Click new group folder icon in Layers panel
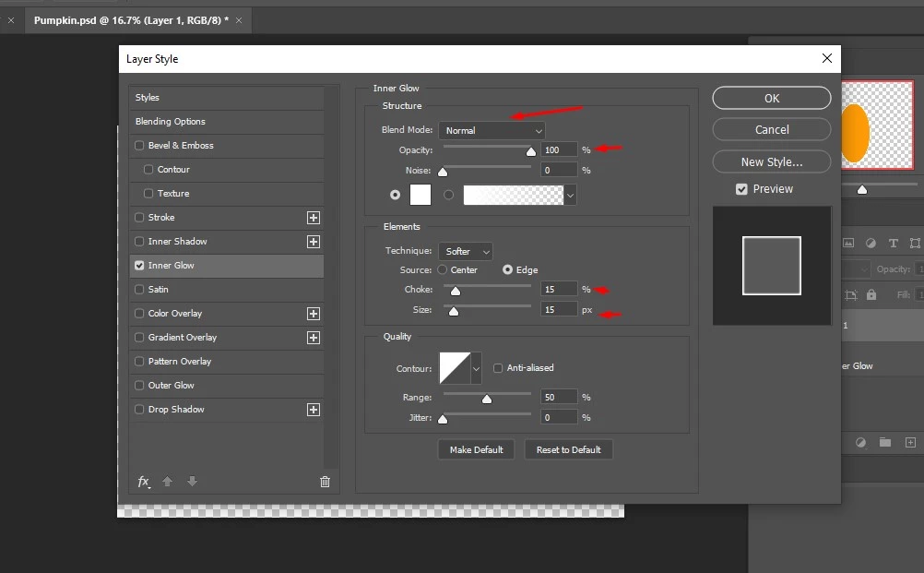 (885, 442)
